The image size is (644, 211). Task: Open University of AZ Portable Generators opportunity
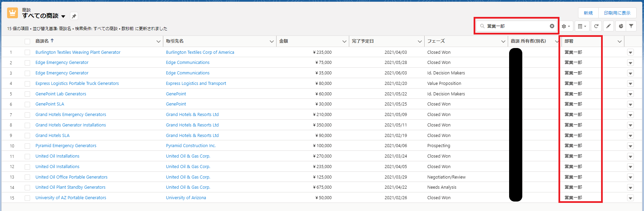click(x=71, y=197)
